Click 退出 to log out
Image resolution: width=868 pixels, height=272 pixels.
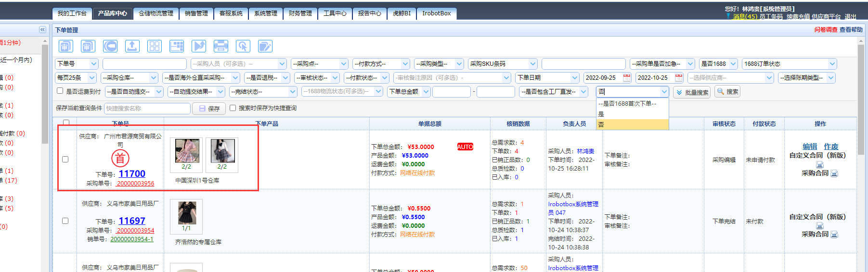coord(850,17)
